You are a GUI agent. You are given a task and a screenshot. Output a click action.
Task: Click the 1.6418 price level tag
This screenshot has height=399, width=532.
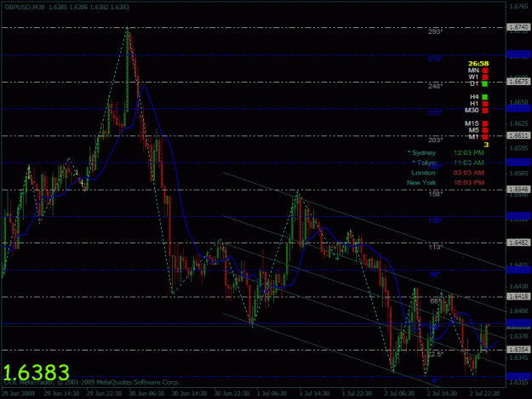point(518,296)
